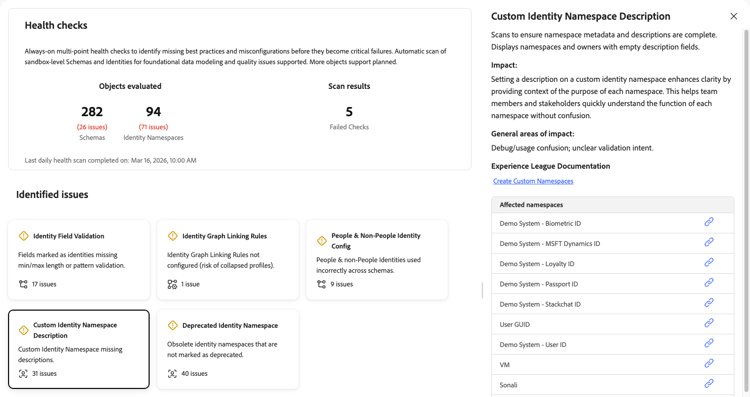Click the 40 issues count text

(x=194, y=374)
